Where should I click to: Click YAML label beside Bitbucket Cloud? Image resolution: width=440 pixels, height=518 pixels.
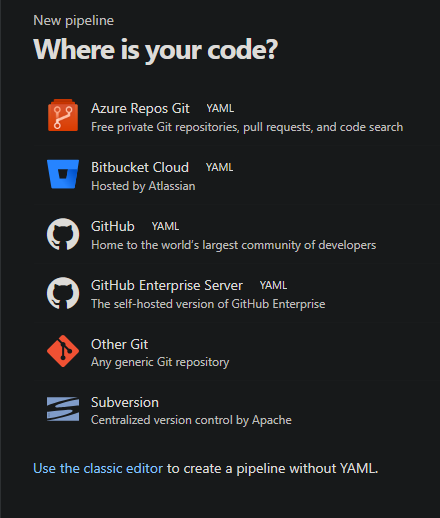(x=219, y=167)
